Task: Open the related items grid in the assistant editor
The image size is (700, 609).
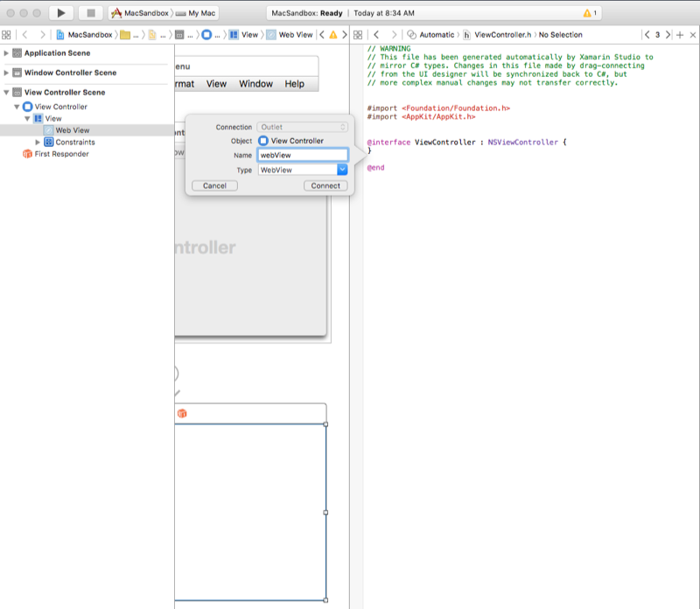Action: 358,35
